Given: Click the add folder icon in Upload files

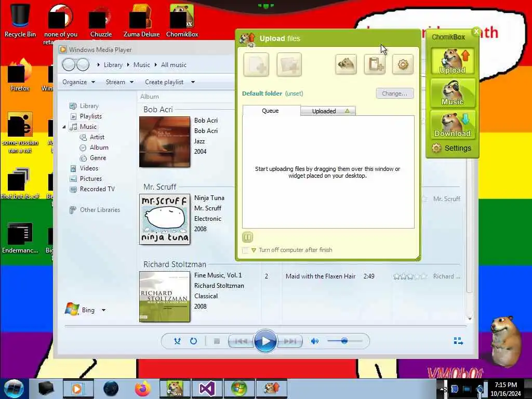Looking at the screenshot, I should pos(289,64).
